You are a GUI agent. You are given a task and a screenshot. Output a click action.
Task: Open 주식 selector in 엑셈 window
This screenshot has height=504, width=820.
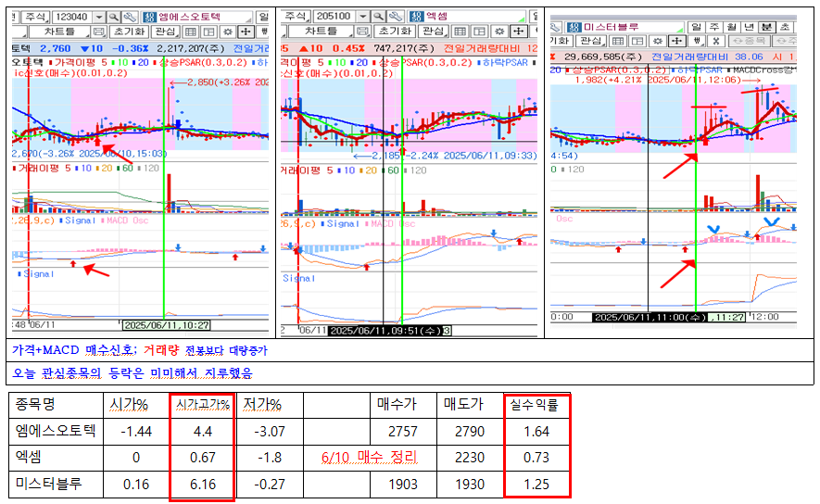[296, 16]
